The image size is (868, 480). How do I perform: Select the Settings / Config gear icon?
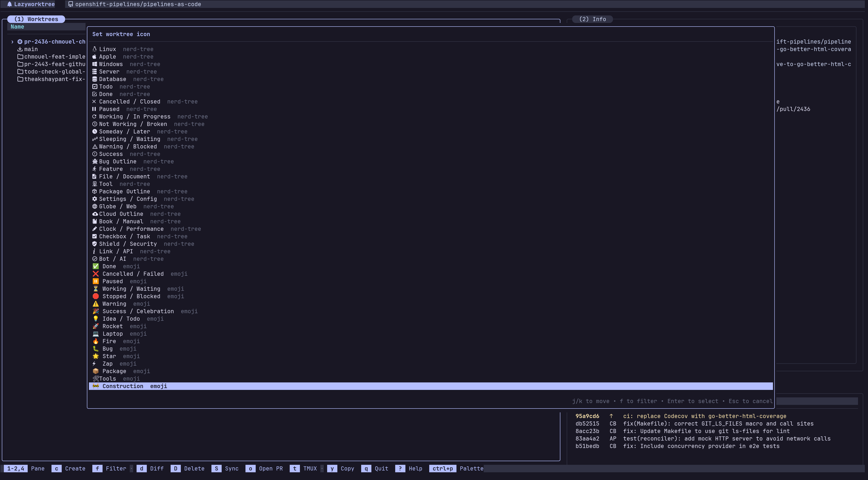(127, 199)
